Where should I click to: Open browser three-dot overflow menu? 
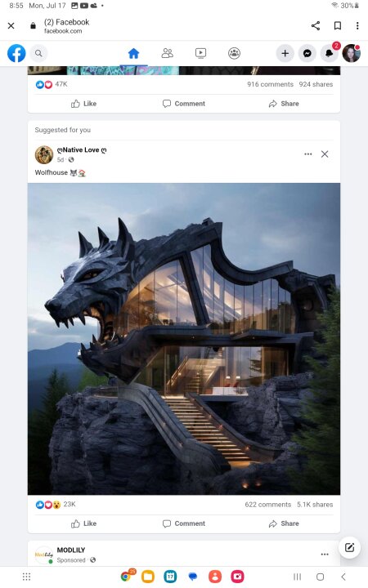(357, 26)
